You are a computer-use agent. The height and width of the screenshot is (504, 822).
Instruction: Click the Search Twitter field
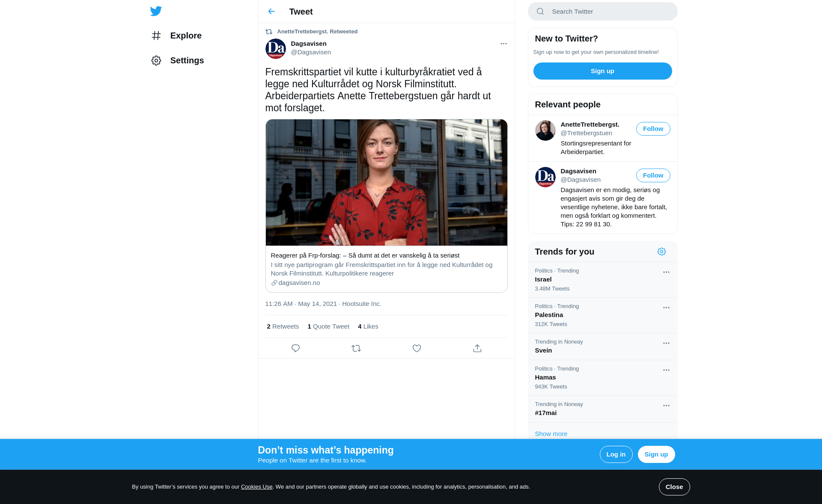[x=603, y=12]
